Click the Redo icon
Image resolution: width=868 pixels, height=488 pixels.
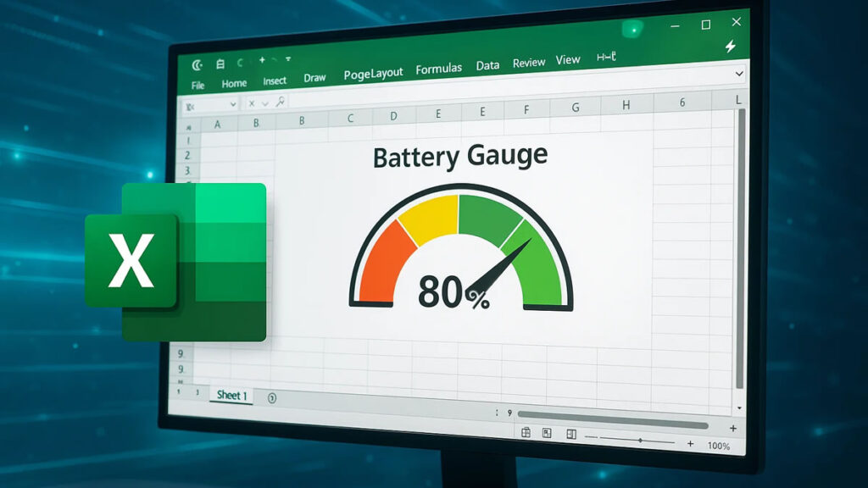(273, 59)
